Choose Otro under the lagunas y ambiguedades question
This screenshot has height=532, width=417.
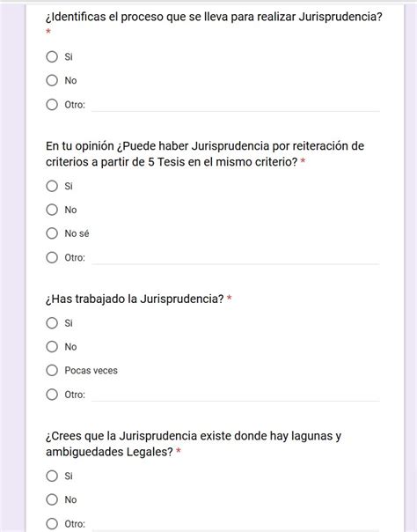[x=52, y=523]
